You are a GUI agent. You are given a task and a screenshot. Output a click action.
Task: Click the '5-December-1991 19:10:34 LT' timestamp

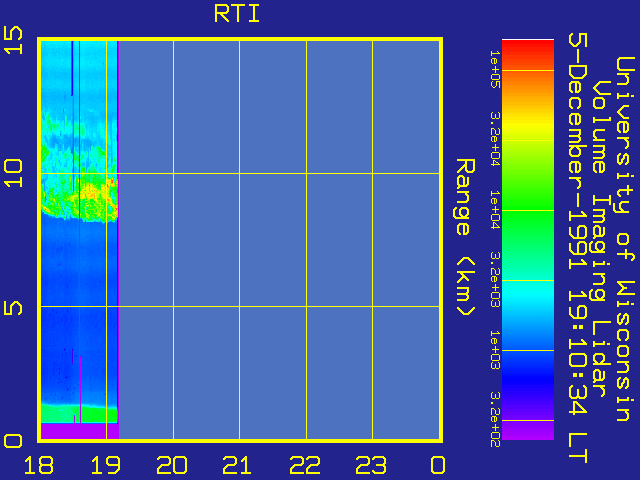point(578,248)
